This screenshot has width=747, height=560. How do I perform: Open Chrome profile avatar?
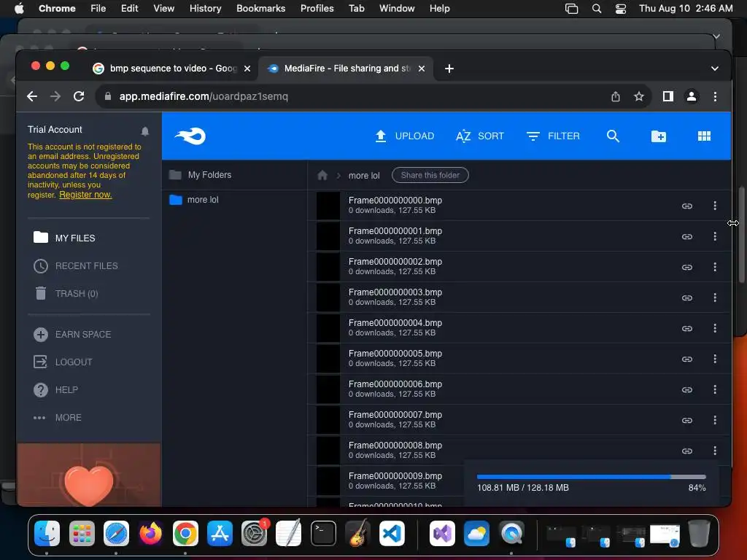(692, 96)
